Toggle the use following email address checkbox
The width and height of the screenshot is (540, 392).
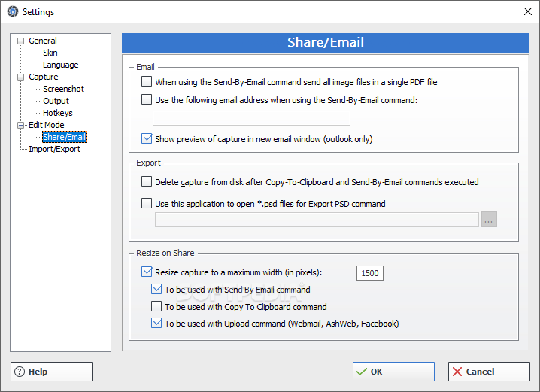147,99
